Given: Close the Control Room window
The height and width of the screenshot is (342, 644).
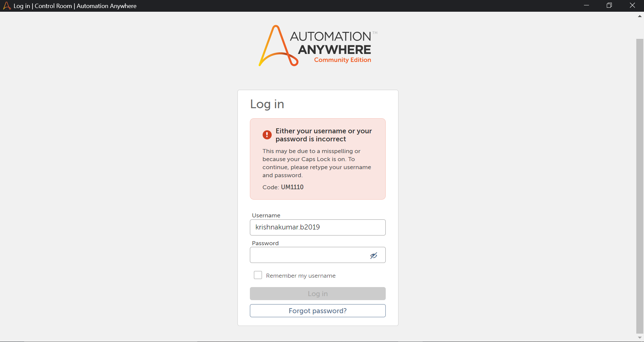Looking at the screenshot, I should 632,6.
